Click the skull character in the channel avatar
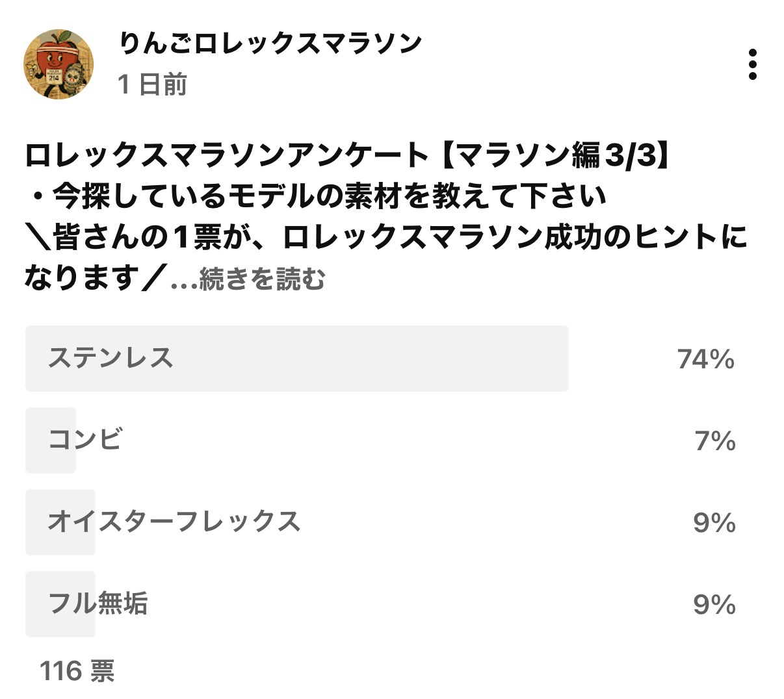This screenshot has width=784, height=699. point(77,79)
